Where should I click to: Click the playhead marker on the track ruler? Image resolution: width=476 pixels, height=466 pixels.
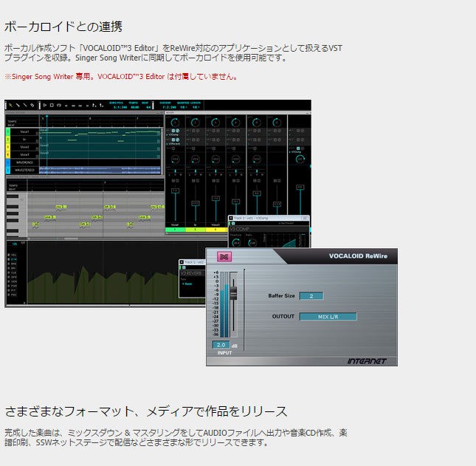46,117
